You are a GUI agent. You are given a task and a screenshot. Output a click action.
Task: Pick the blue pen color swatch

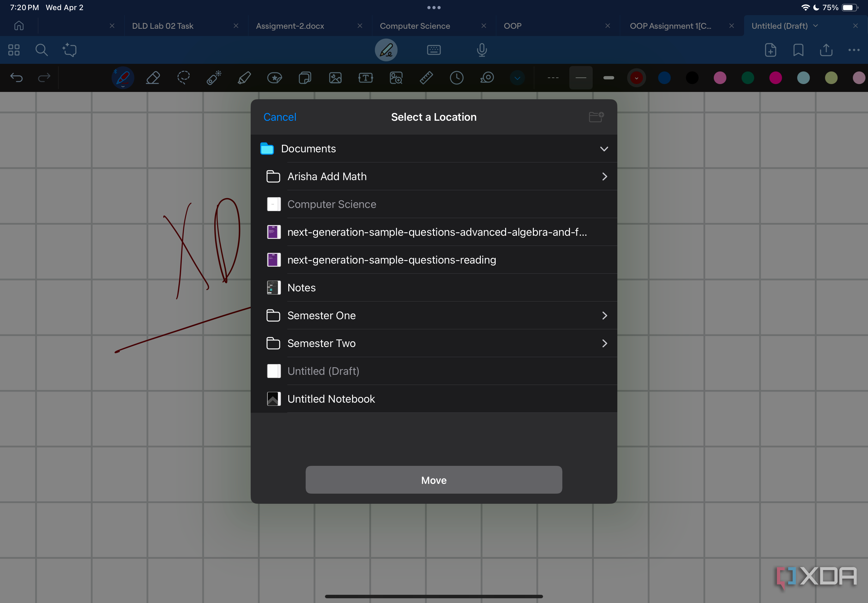[x=664, y=78]
